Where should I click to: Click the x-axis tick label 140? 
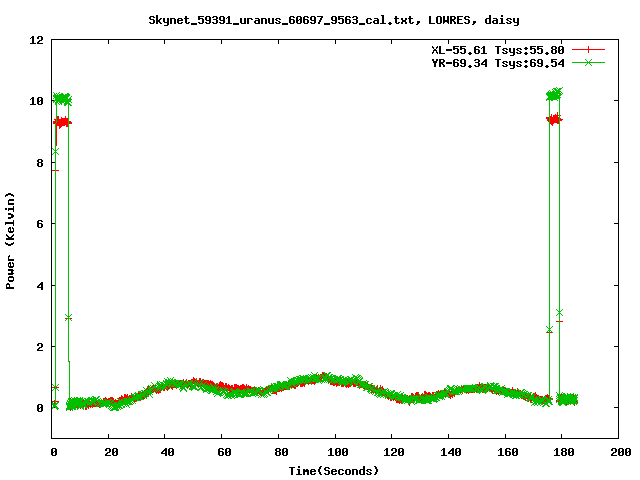click(x=451, y=452)
